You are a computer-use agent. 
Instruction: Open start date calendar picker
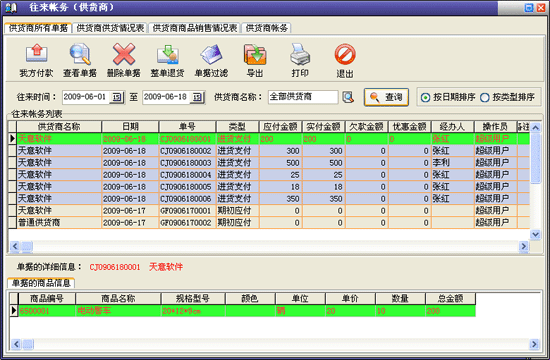[117, 97]
